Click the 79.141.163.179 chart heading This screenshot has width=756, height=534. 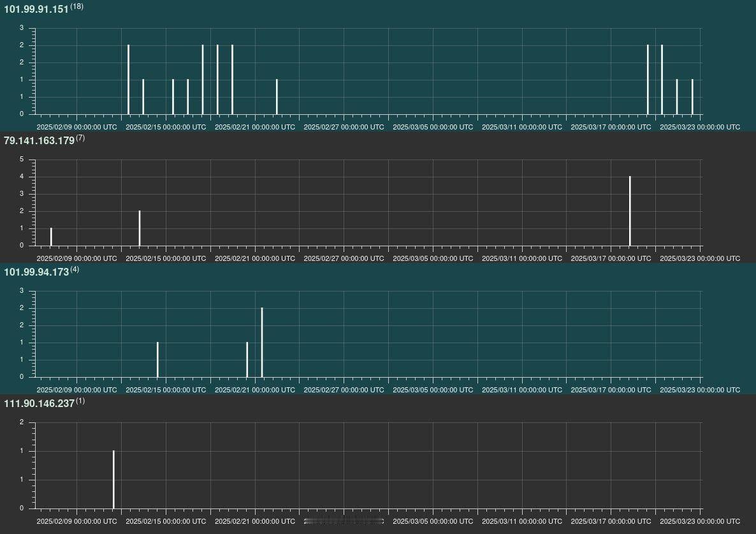[x=39, y=140]
